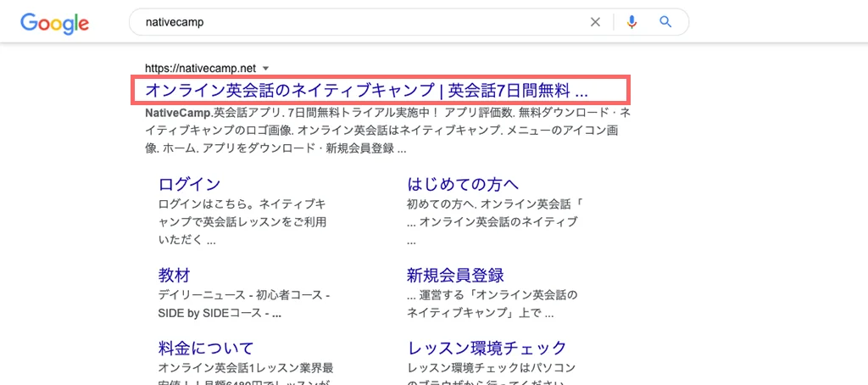Open the レッスン環境チェック sitelink
Screen dimensions: 868x385
pos(487,349)
